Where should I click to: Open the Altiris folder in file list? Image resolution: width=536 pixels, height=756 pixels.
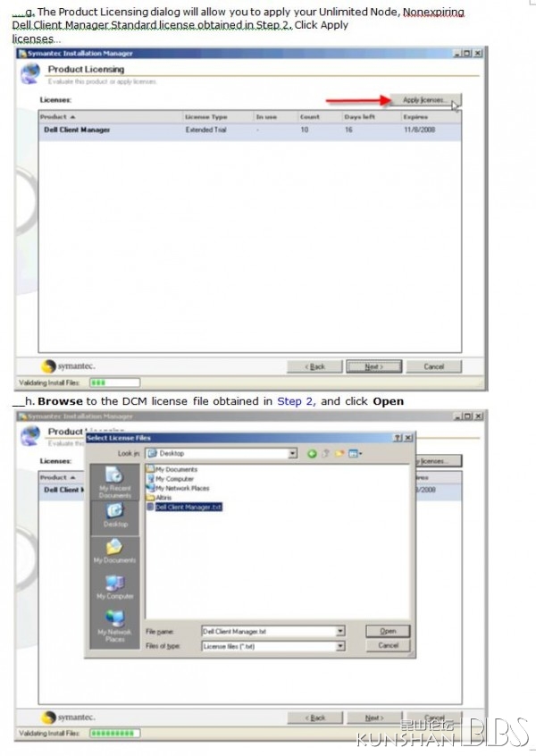tap(163, 497)
